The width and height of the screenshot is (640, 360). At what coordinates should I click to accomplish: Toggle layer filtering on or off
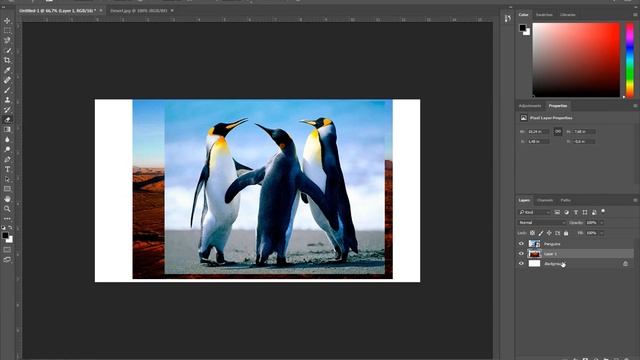point(603,211)
